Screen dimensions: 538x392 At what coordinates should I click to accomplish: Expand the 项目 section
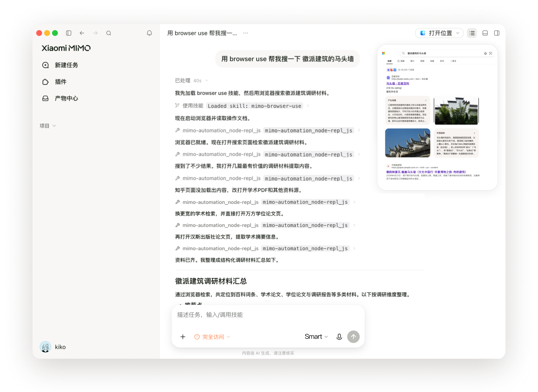coord(47,126)
